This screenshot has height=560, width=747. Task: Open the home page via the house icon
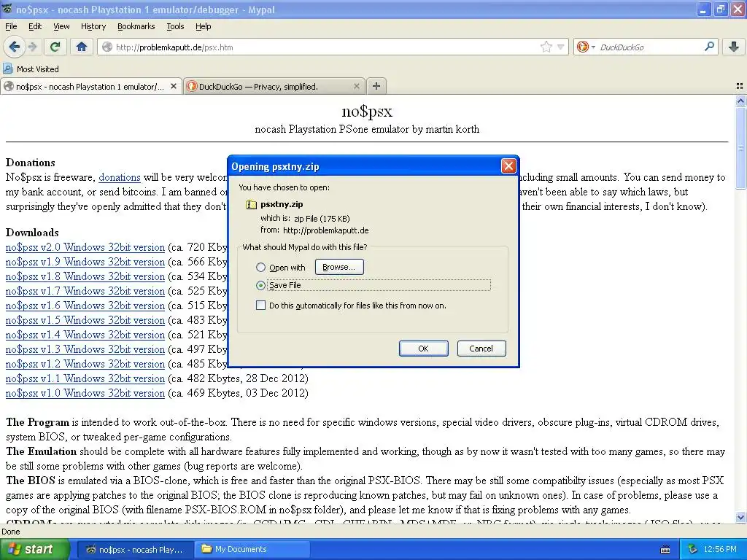[82, 47]
